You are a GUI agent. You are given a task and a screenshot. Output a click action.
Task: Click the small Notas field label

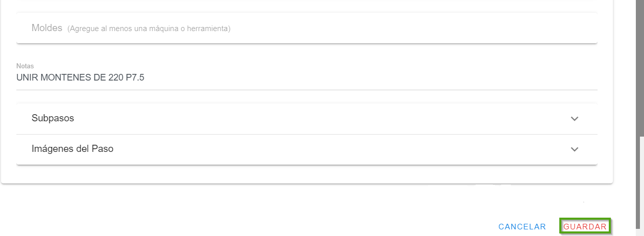pyautogui.click(x=24, y=66)
